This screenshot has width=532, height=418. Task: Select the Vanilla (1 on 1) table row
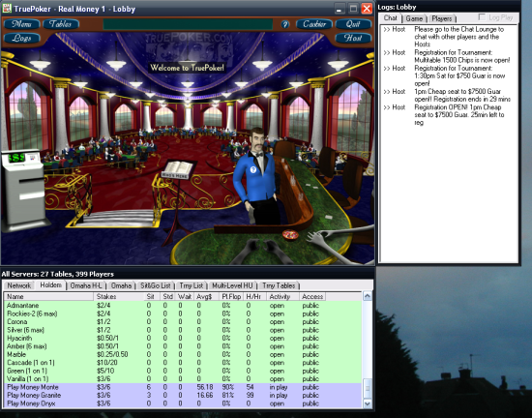[x=183, y=378]
